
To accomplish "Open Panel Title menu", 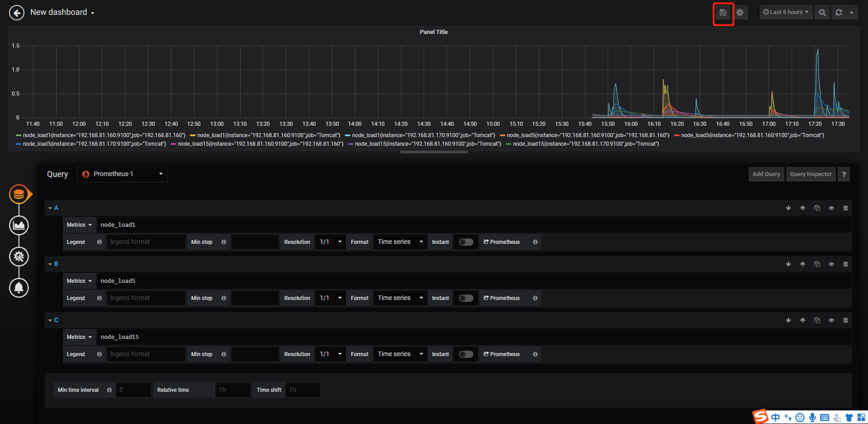I will point(434,32).
